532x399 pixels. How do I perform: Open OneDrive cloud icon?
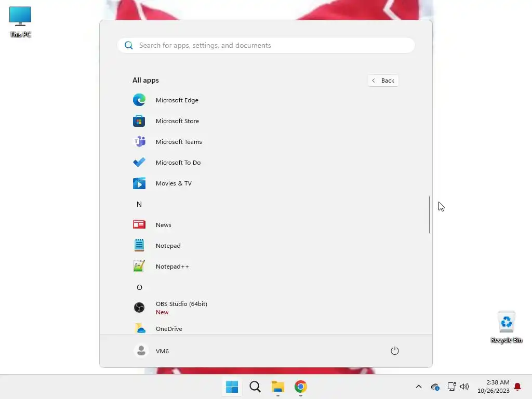coord(139,328)
